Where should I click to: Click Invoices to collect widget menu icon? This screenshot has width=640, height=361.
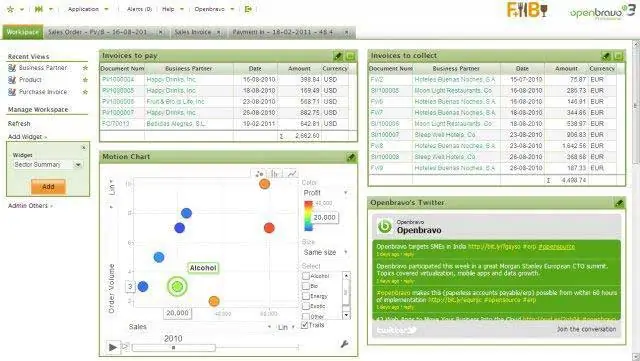(x=619, y=56)
